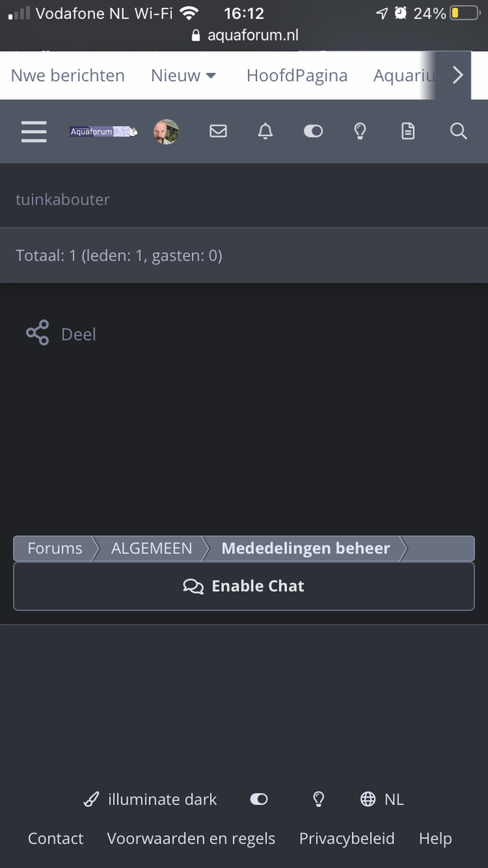Click the document icon in header

click(x=408, y=131)
